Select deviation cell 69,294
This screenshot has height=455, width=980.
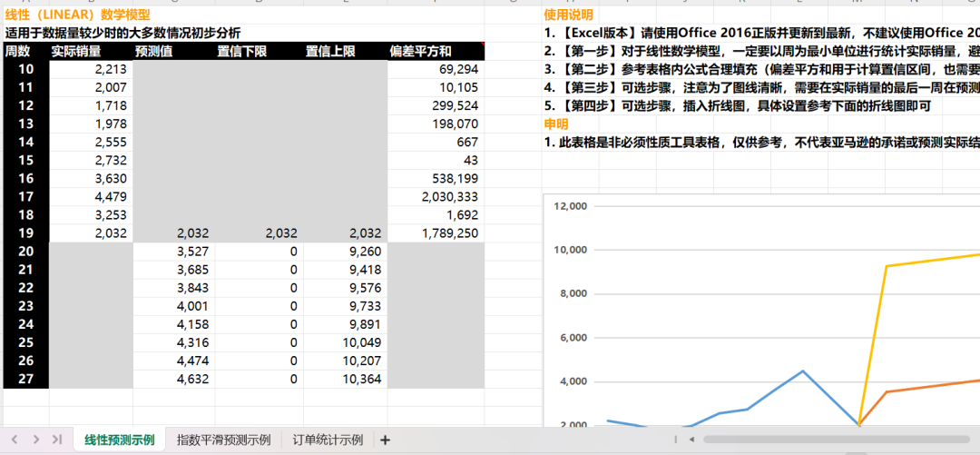(436, 69)
